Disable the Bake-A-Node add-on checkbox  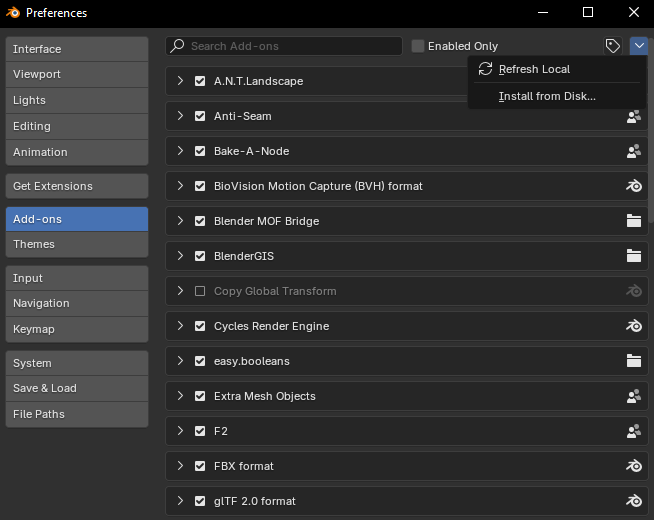pos(200,151)
